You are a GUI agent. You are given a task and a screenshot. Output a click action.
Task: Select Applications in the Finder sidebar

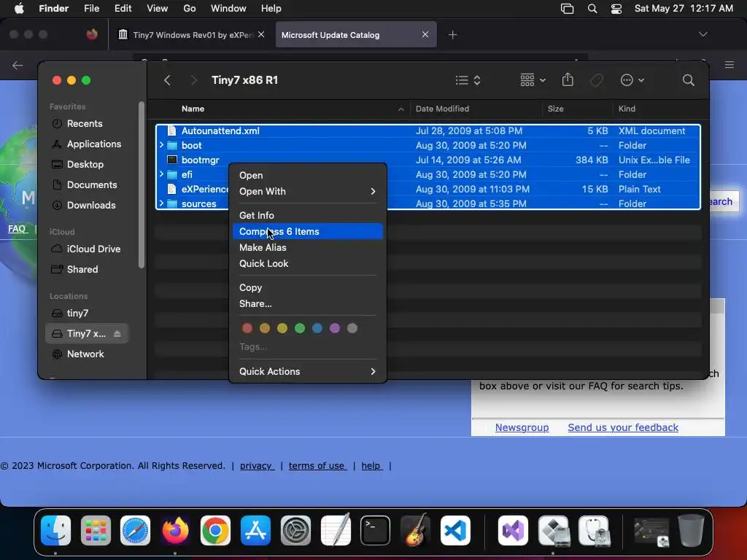[88, 144]
